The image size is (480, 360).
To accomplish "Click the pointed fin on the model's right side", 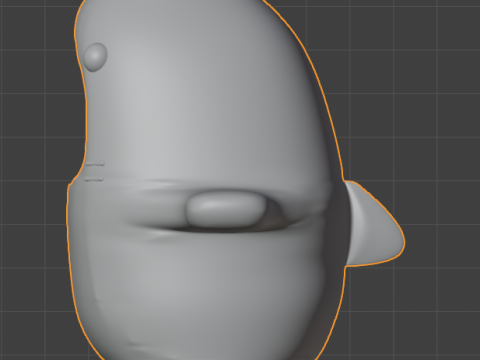I will (x=374, y=223).
